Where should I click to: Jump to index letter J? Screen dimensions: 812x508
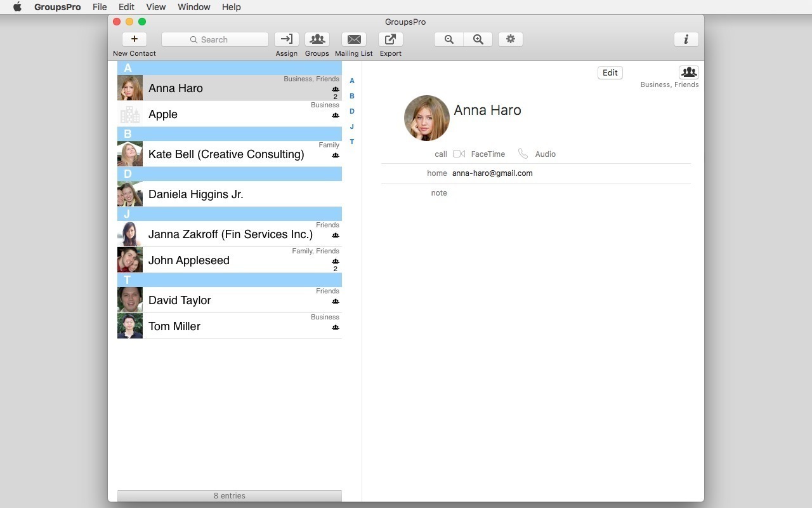tap(352, 126)
